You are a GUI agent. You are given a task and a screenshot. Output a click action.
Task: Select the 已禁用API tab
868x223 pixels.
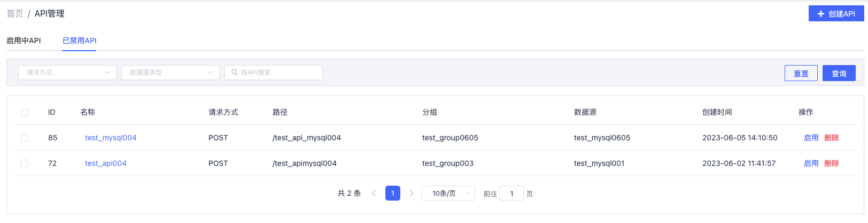[79, 41]
